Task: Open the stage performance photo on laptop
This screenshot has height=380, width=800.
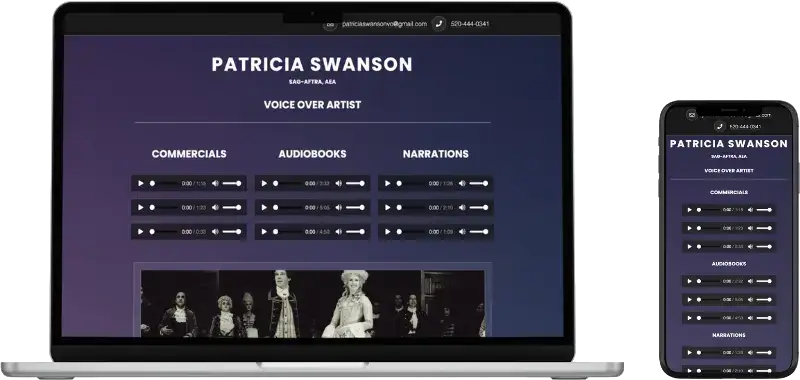Action: click(x=312, y=303)
